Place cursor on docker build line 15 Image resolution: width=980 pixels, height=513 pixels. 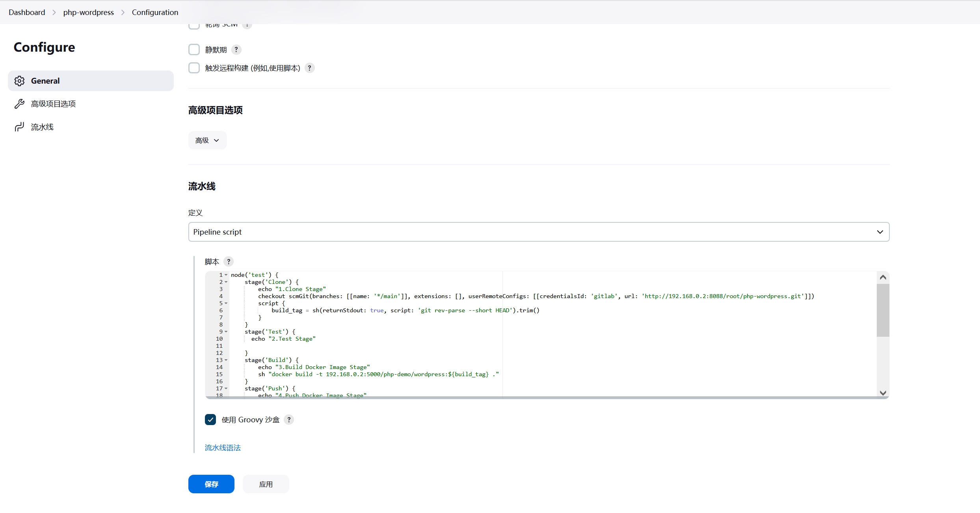click(378, 374)
